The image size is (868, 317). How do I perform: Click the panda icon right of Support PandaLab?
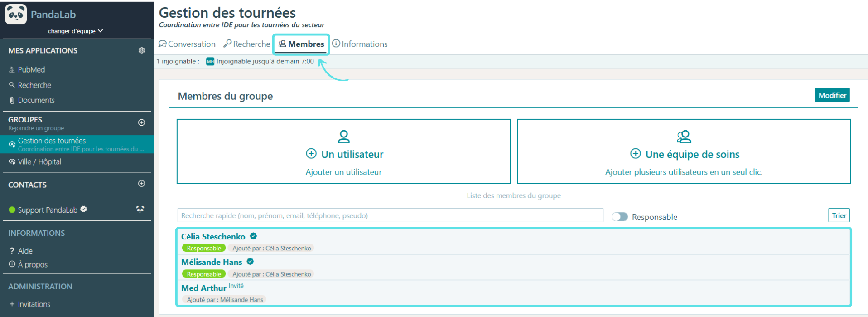point(140,209)
